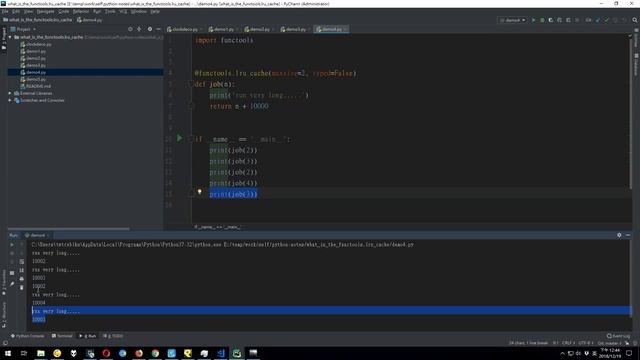
Task: Run main block using gutter green arrow
Action: coord(179,138)
